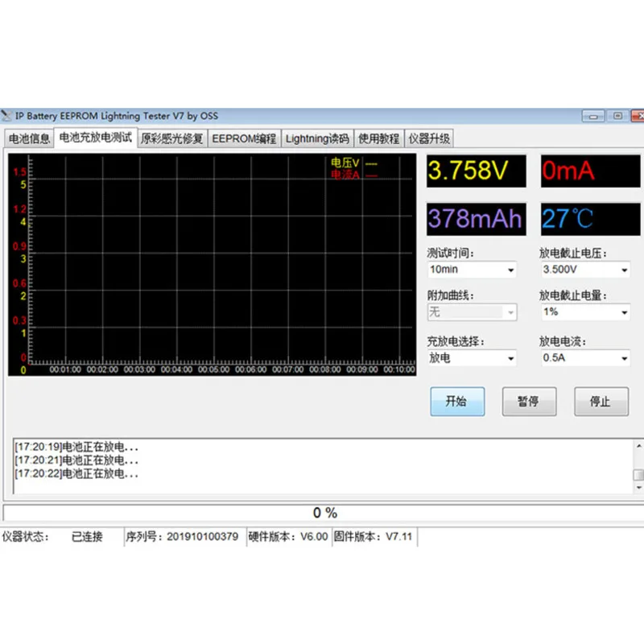Viewport: 644px width, 644px height.
Task: Expand the 测试时间 10min dropdown
Action: [472, 270]
